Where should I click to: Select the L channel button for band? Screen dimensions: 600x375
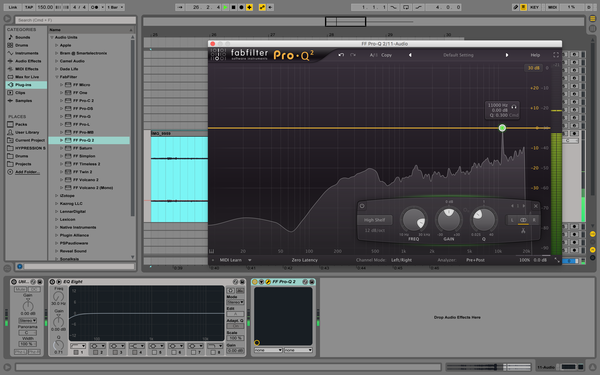coord(512,220)
